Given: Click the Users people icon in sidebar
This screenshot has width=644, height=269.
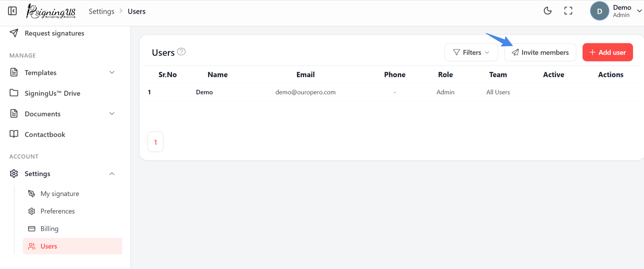Looking at the screenshot, I should pos(32,246).
